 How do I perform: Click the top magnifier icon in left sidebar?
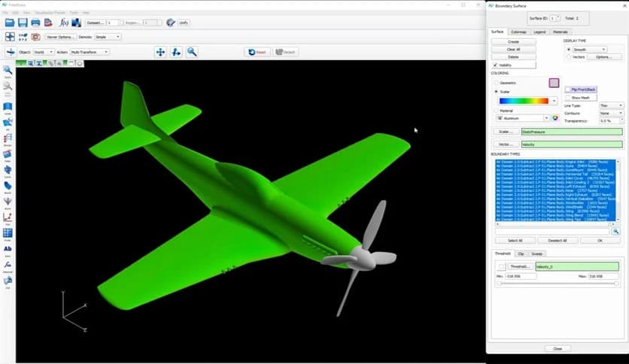pyautogui.click(x=8, y=71)
